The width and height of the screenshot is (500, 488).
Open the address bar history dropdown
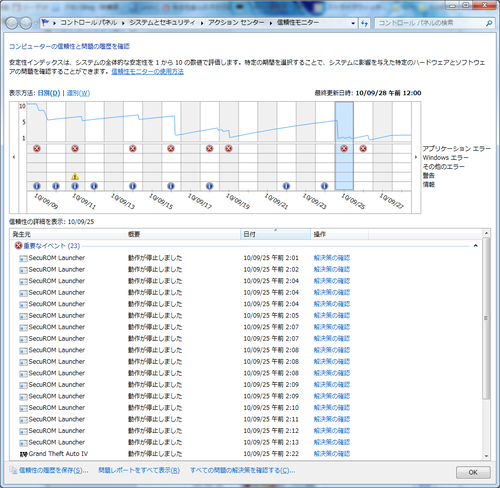[x=353, y=23]
